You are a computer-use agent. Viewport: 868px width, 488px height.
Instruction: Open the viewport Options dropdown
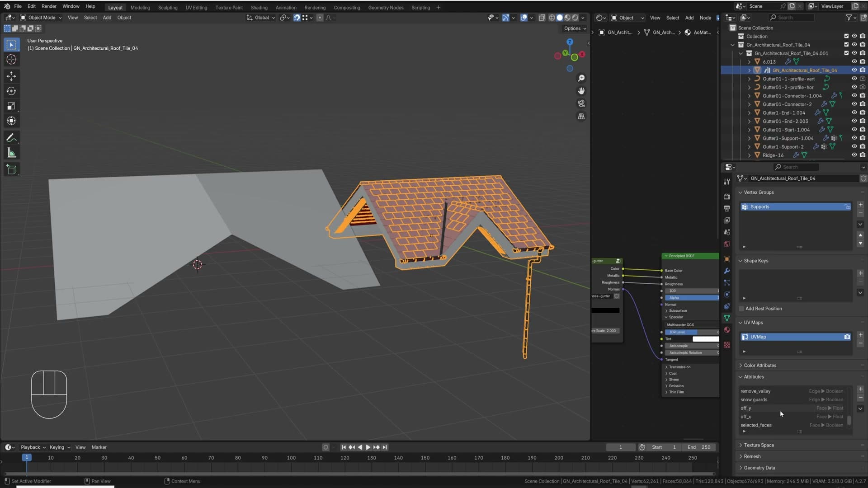[575, 28]
